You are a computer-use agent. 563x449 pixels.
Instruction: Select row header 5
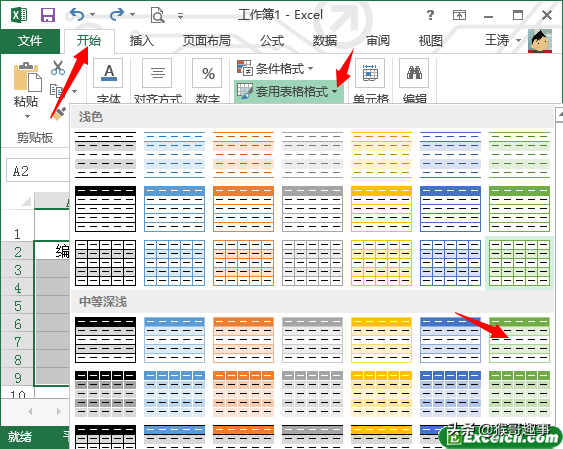18,306
